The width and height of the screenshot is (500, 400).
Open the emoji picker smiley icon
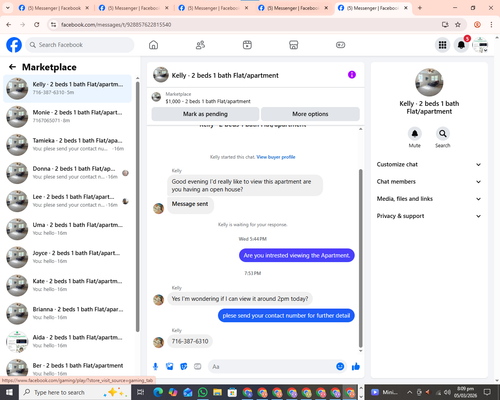click(340, 366)
